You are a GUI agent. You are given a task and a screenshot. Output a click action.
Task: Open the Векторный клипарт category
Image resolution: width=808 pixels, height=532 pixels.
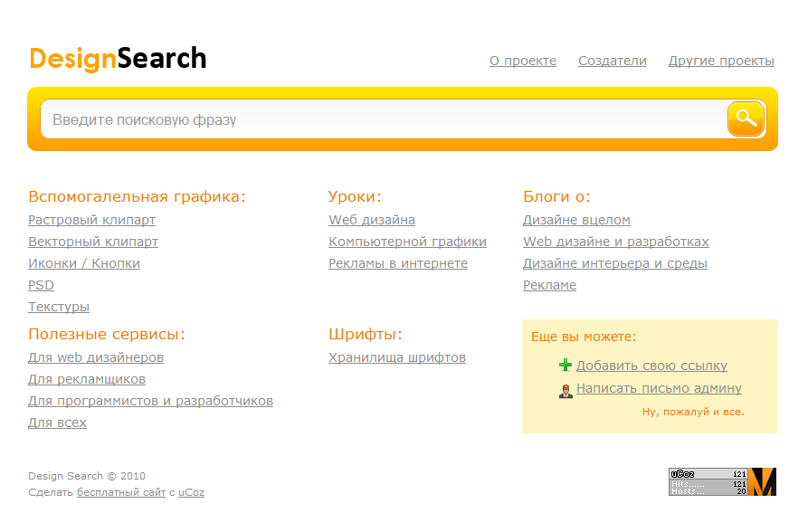pyautogui.click(x=93, y=242)
